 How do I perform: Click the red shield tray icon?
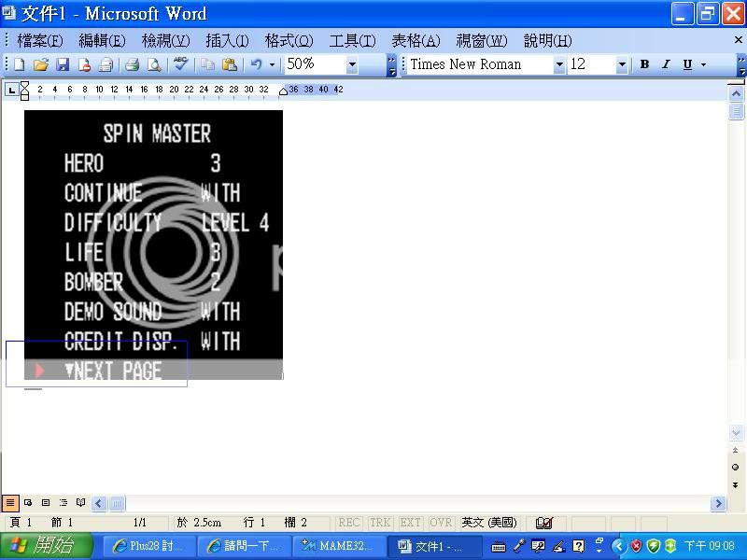(636, 546)
